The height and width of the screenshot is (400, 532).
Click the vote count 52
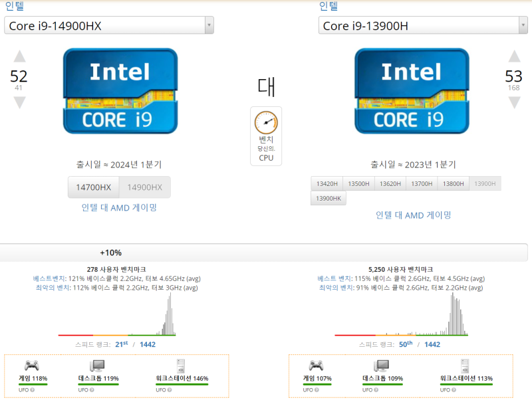[19, 76]
